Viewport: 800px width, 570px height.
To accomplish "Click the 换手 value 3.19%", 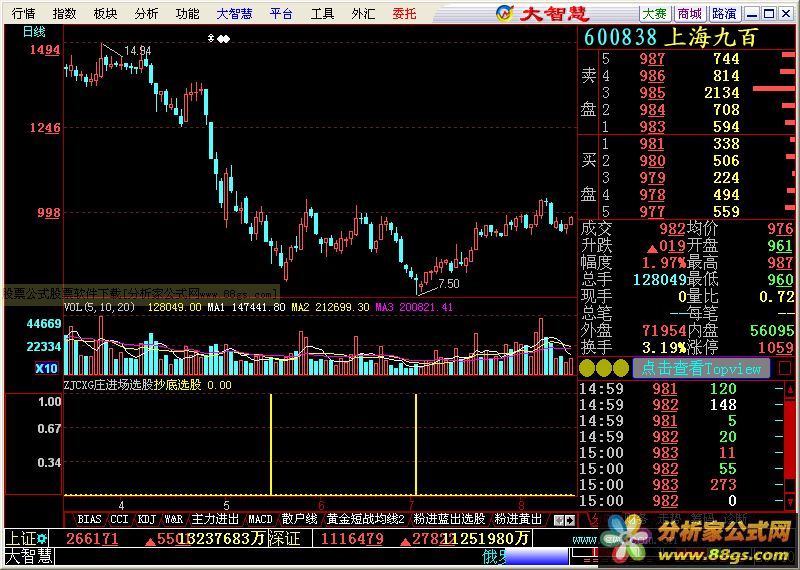I will pos(664,348).
